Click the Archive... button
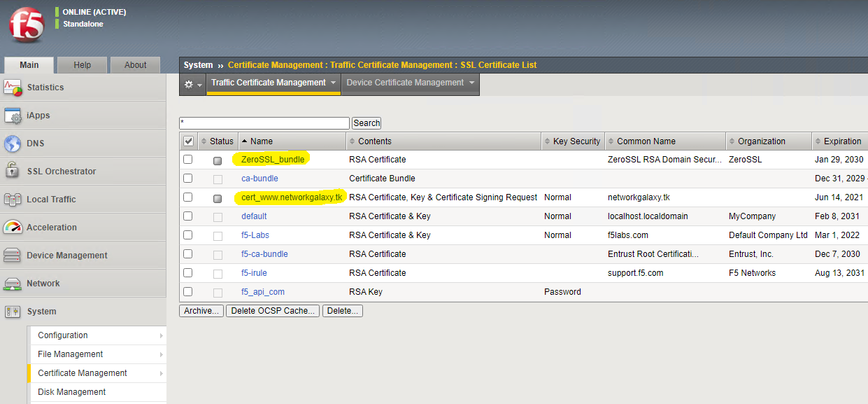 click(201, 311)
